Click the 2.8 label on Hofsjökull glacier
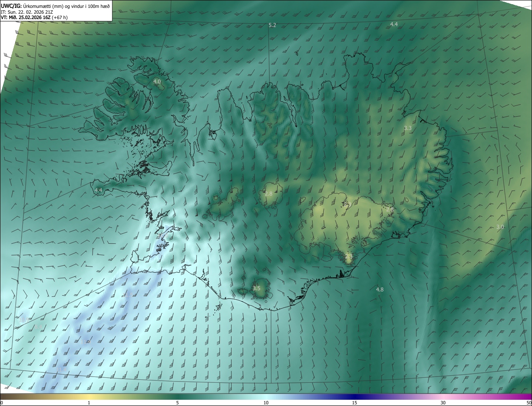This screenshot has width=532, height=406. pos(268,194)
